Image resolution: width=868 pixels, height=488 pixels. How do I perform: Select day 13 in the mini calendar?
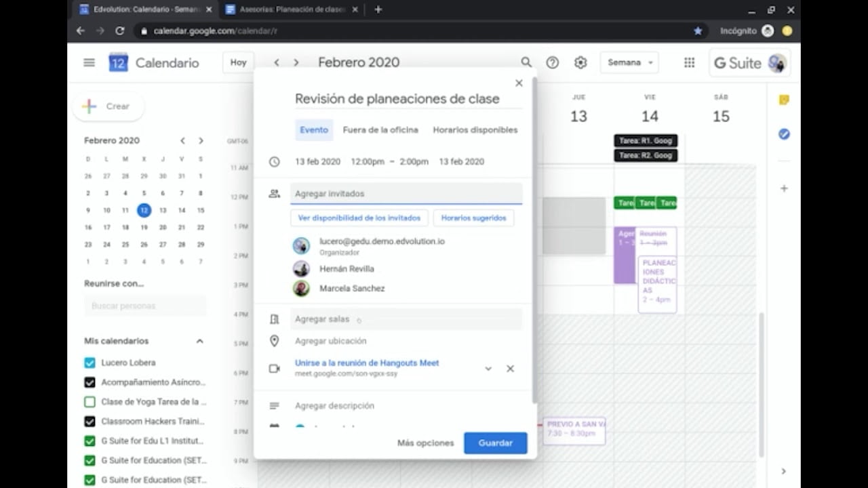coord(163,210)
